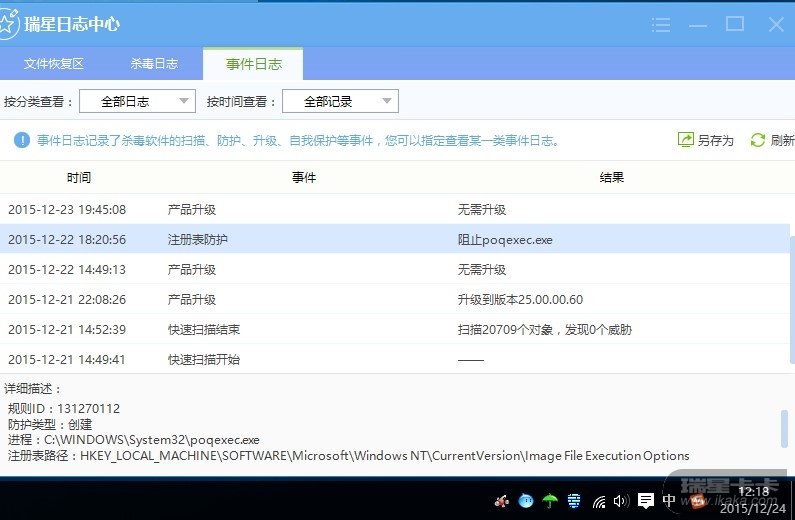Open the Rising log center menu icon
Image resolution: width=795 pixels, height=520 pixels.
pyautogui.click(x=661, y=24)
